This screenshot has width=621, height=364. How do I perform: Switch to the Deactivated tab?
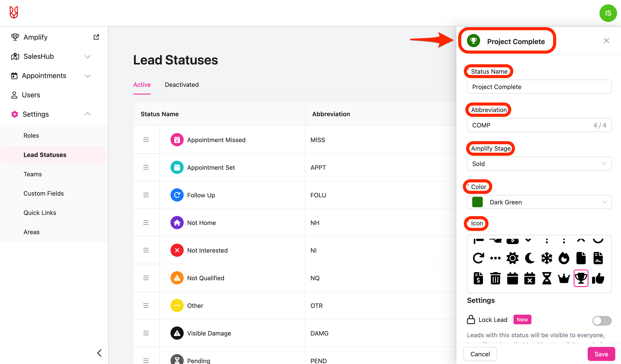tap(182, 84)
